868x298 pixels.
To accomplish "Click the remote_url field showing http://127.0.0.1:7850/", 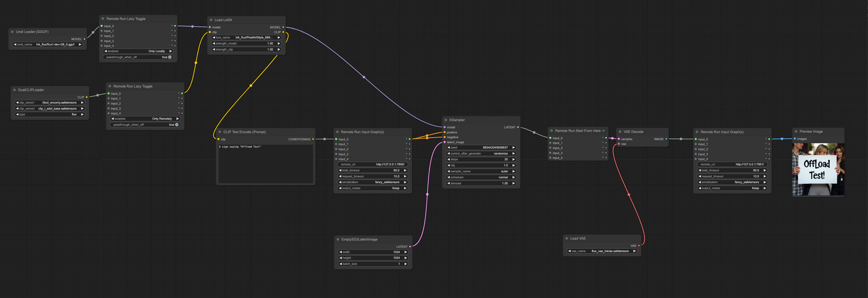I will coord(373,165).
